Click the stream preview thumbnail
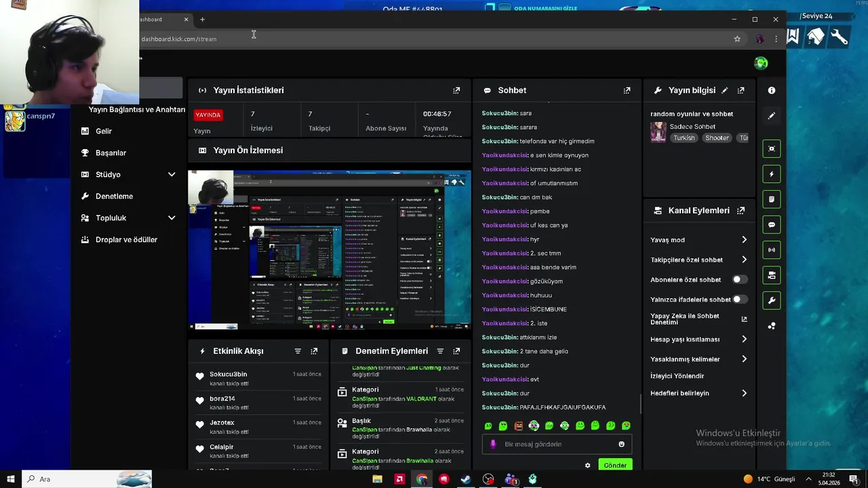 pos(329,250)
